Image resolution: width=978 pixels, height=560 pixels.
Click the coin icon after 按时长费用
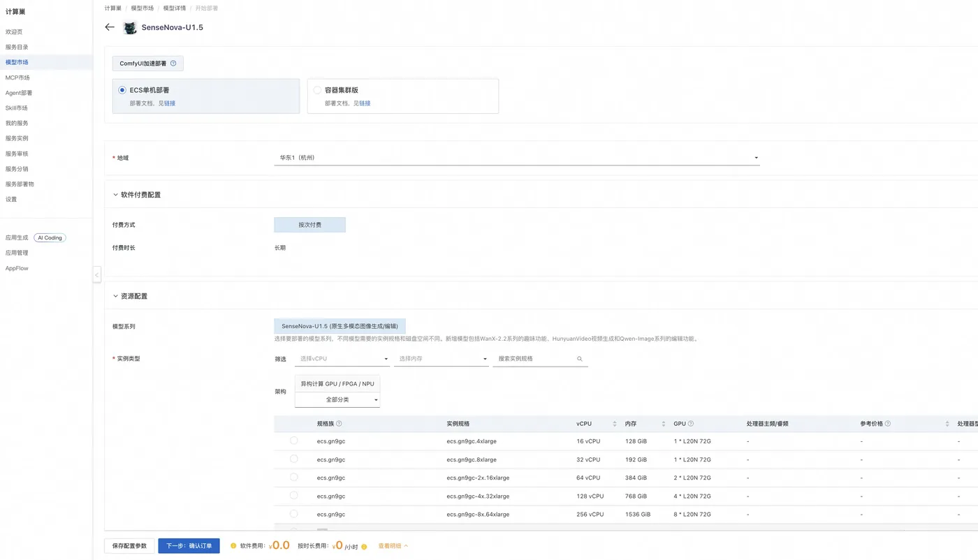(364, 547)
